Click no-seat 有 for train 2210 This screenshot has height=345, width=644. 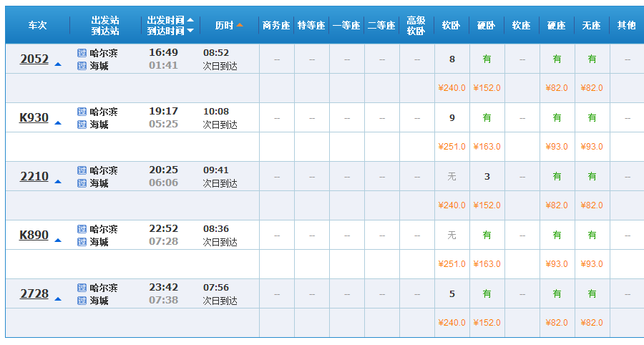(x=592, y=177)
